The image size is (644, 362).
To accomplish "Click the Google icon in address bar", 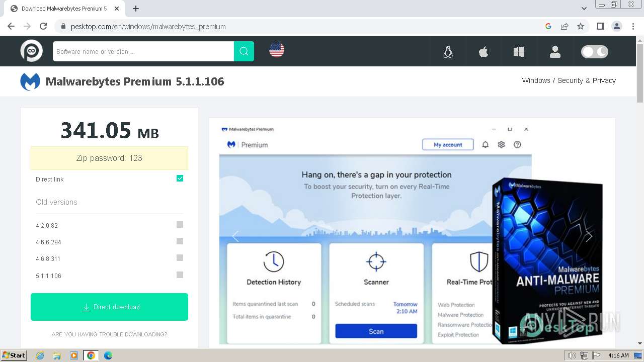I will [548, 26].
